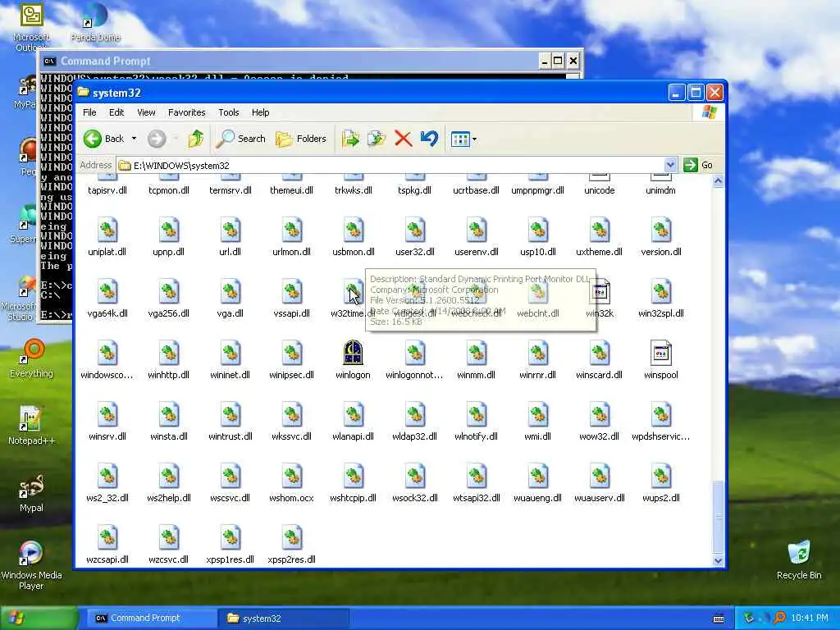Select the winspool file icon
Viewport: 840px width, 630px height.
[660, 353]
